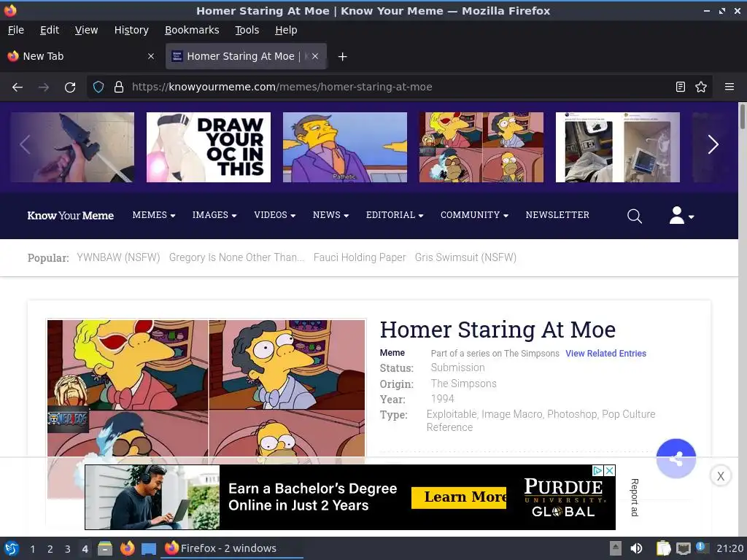Open the Bookmarks menu
The width and height of the screenshot is (747, 560).
tap(192, 30)
